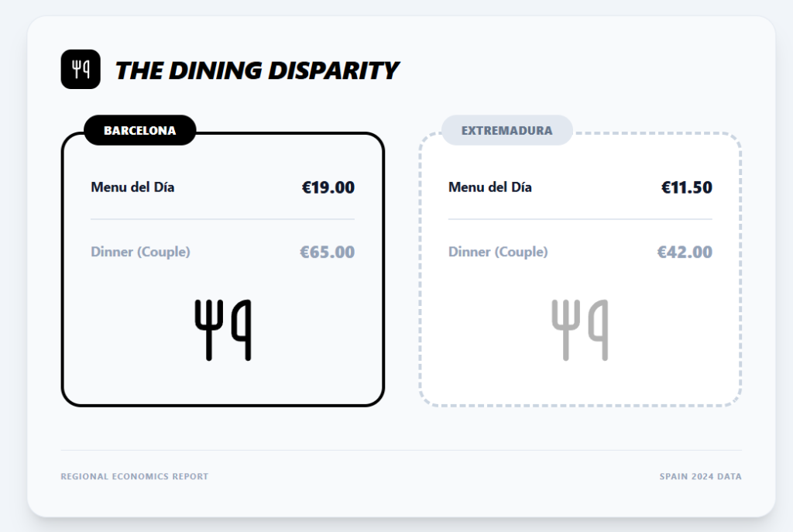Viewport: 793px width, 532px height.
Task: Click the €65.00 dinner price
Action: (328, 252)
